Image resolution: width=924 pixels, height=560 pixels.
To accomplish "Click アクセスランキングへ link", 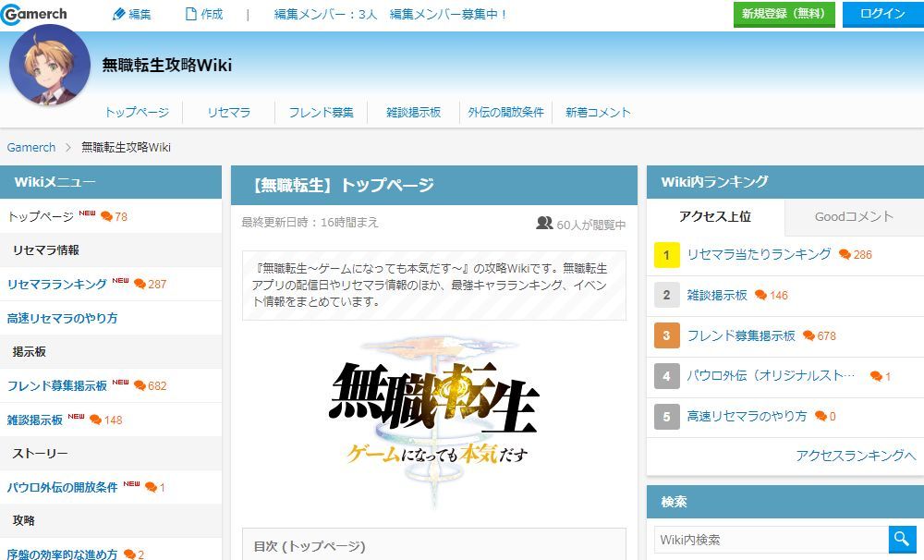I will 857,455.
